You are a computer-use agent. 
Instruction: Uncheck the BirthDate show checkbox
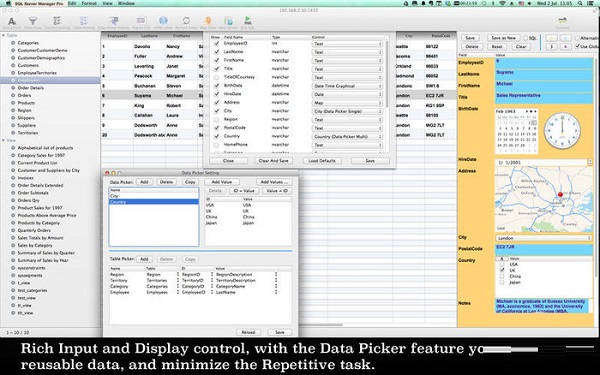click(216, 86)
